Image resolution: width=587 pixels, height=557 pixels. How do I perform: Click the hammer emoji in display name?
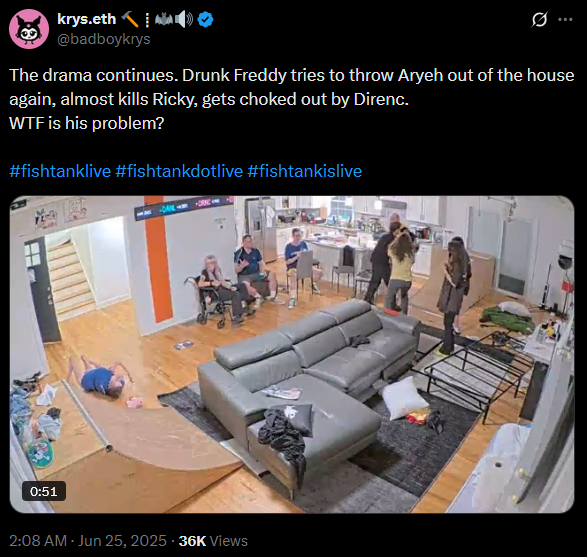click(x=130, y=19)
